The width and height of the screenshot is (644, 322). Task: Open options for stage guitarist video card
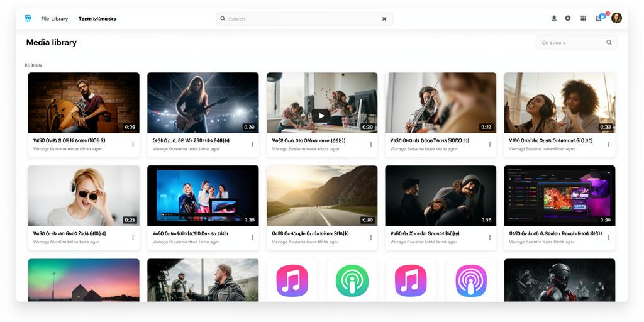point(252,144)
